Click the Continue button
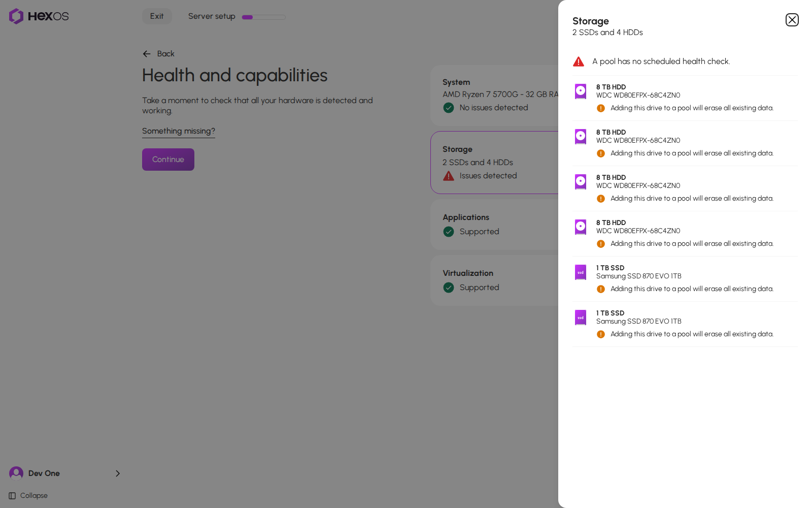Image resolution: width=812 pixels, height=508 pixels. pyautogui.click(x=168, y=160)
